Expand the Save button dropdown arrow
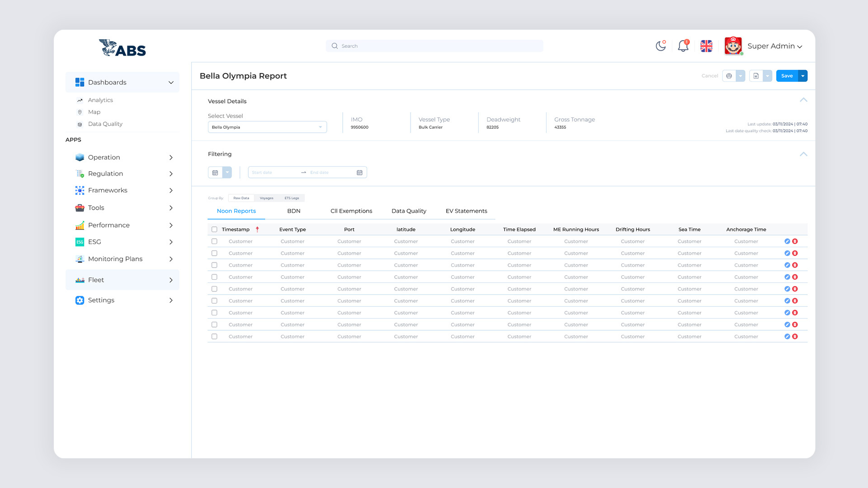Screen dimensions: 868x488 click(802, 75)
